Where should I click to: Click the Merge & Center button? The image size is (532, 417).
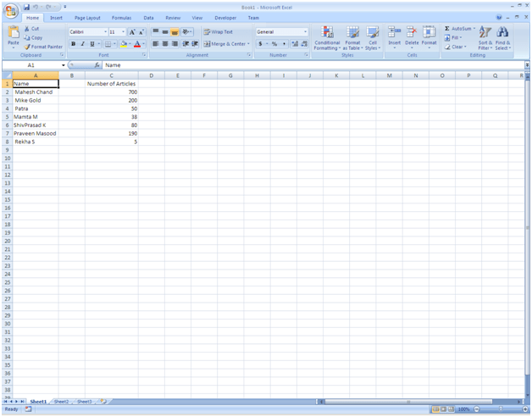click(x=225, y=44)
